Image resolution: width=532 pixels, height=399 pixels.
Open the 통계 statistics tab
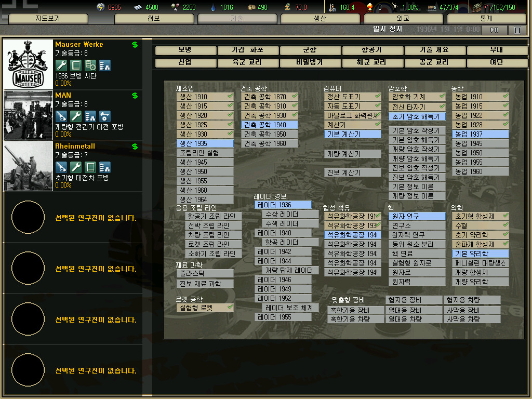click(x=486, y=18)
